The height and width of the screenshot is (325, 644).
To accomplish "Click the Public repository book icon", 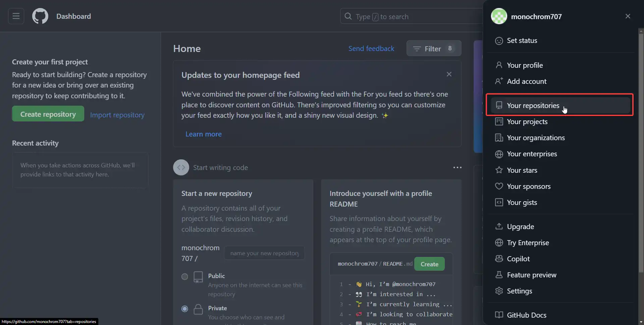I will point(198,277).
